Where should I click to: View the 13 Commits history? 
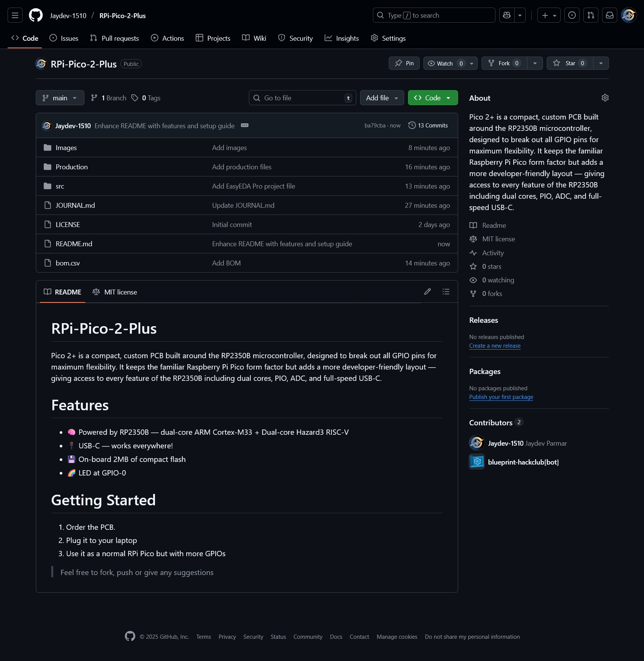pos(428,126)
